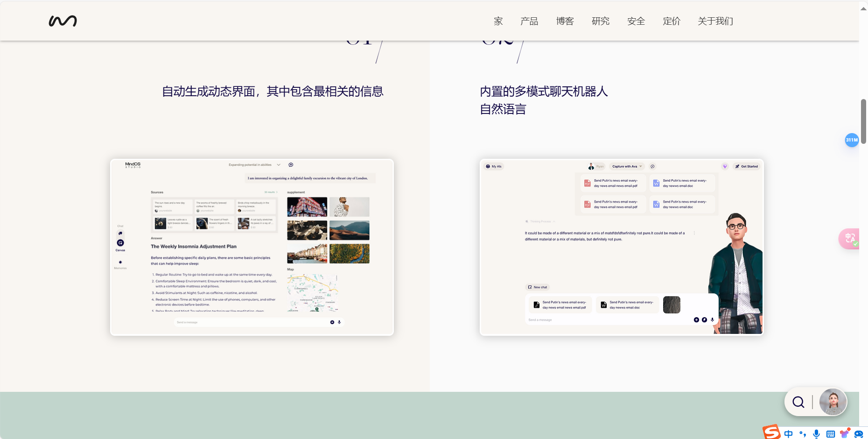
Task: Toggle the Sogou soft keyboard tray icon
Action: [831, 434]
